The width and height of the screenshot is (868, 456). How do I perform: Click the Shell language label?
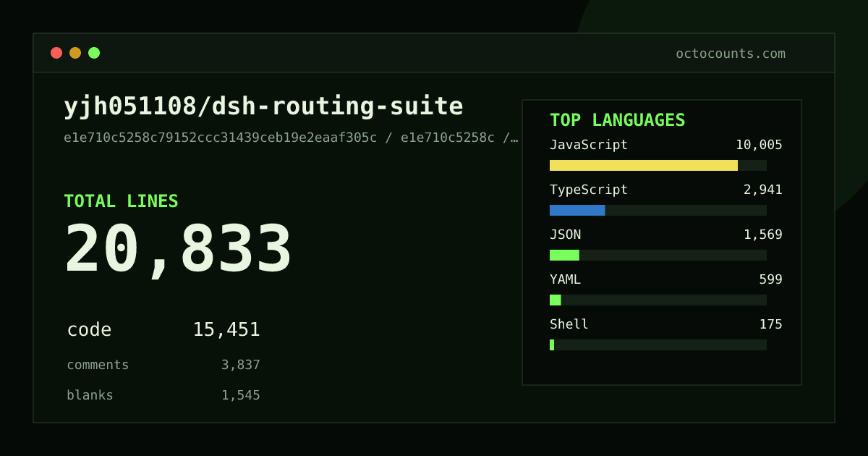569,324
